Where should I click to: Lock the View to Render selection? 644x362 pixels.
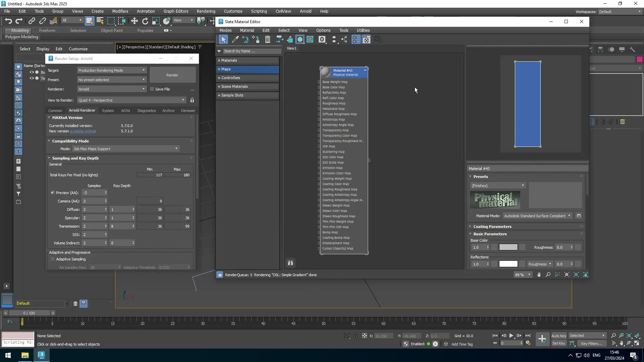click(x=192, y=100)
